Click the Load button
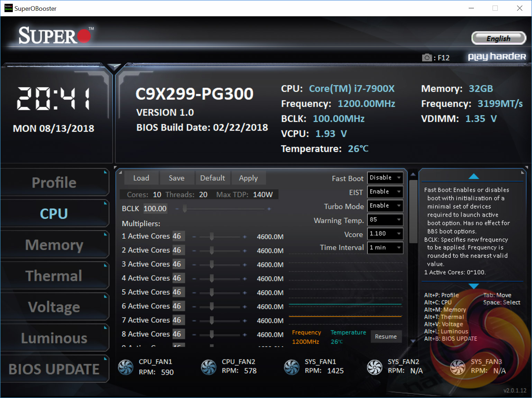This screenshot has height=398, width=532. (141, 178)
